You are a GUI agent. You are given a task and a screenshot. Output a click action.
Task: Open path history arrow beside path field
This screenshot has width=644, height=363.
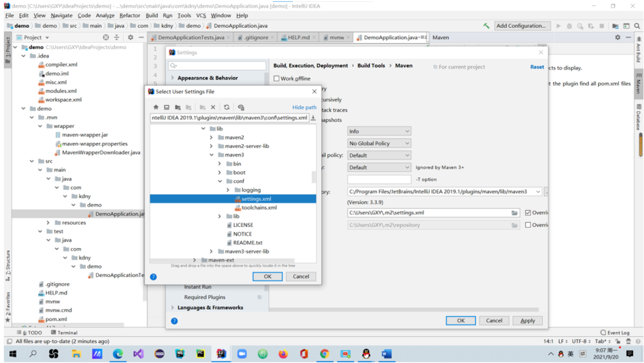(x=313, y=118)
